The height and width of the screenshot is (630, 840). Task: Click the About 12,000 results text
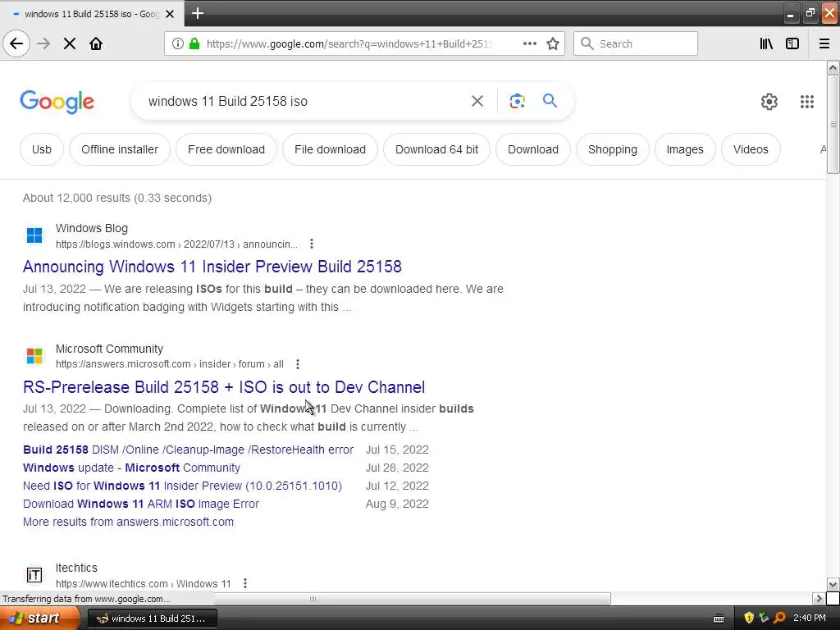(x=117, y=198)
